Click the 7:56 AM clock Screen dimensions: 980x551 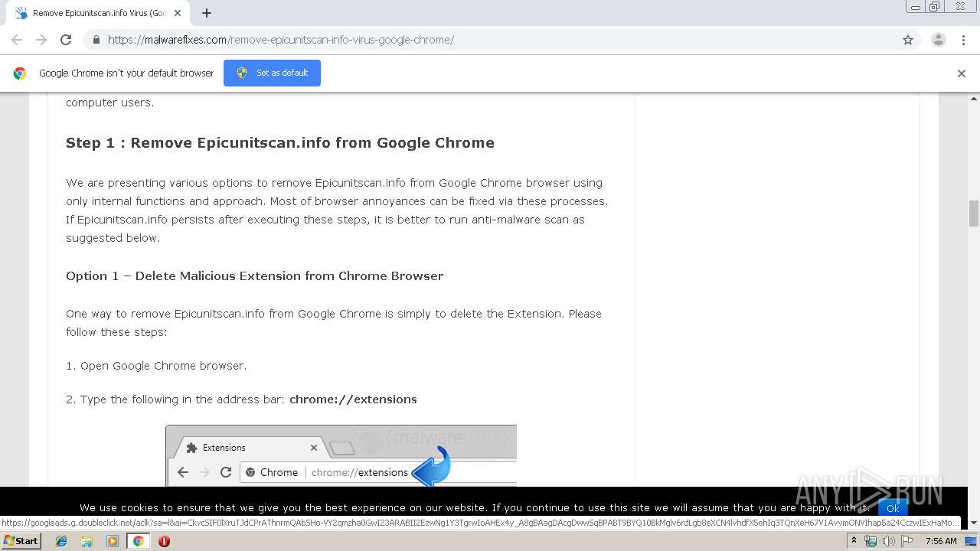[941, 541]
